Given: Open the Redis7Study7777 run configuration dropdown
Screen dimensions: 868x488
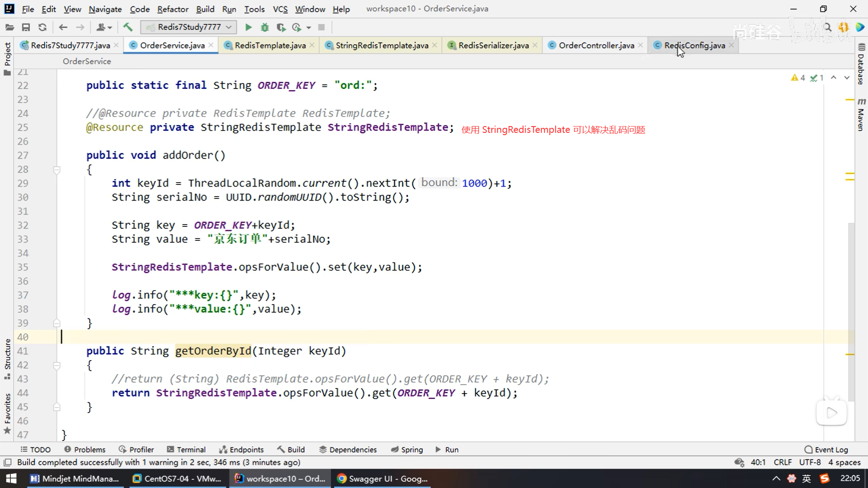Looking at the screenshot, I should click(x=189, y=27).
